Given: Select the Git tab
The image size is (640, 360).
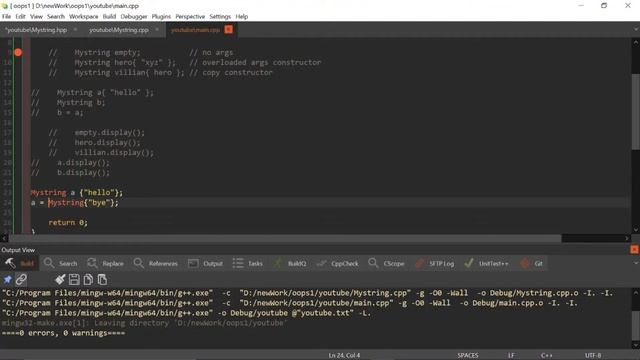Looking at the screenshot, I should coord(531,264).
